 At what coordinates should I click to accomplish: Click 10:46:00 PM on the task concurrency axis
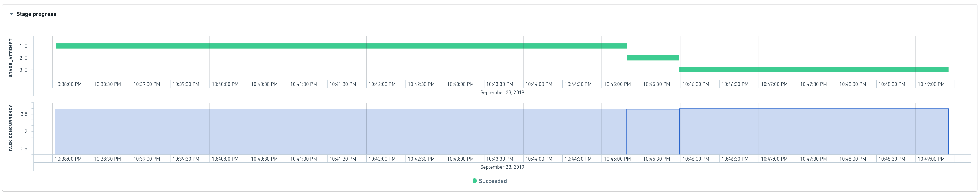click(696, 159)
